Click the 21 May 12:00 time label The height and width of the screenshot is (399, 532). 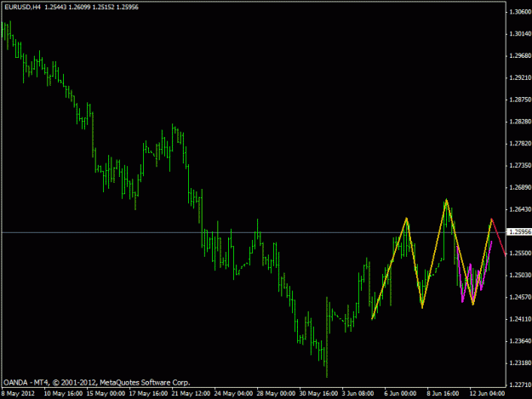(191, 393)
